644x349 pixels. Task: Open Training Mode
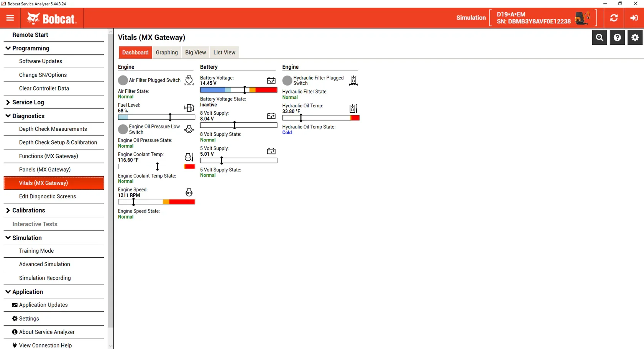click(54, 251)
